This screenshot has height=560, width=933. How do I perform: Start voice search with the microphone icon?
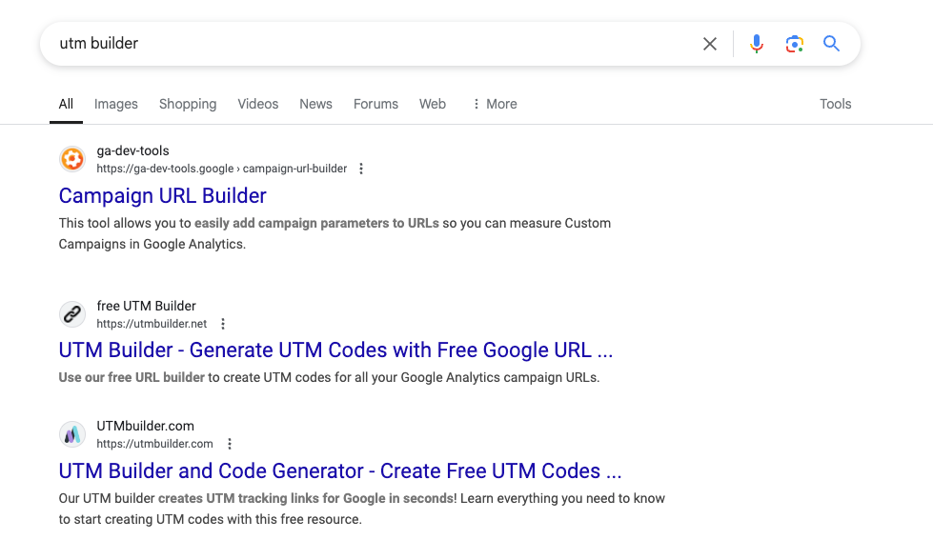(x=757, y=44)
